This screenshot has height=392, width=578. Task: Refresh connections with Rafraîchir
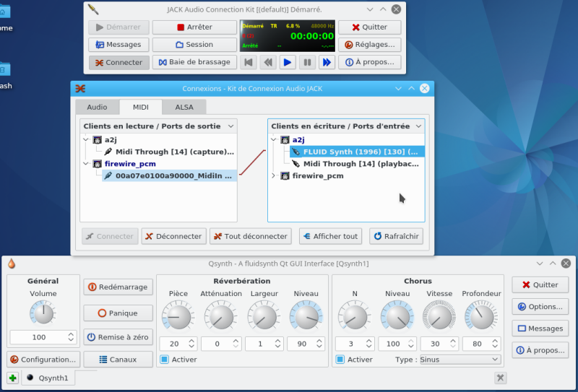click(396, 236)
